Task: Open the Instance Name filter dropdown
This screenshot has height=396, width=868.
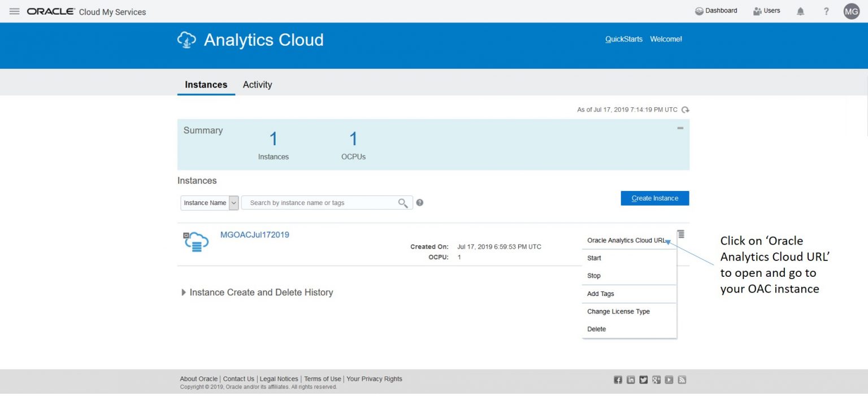Action: [x=233, y=202]
